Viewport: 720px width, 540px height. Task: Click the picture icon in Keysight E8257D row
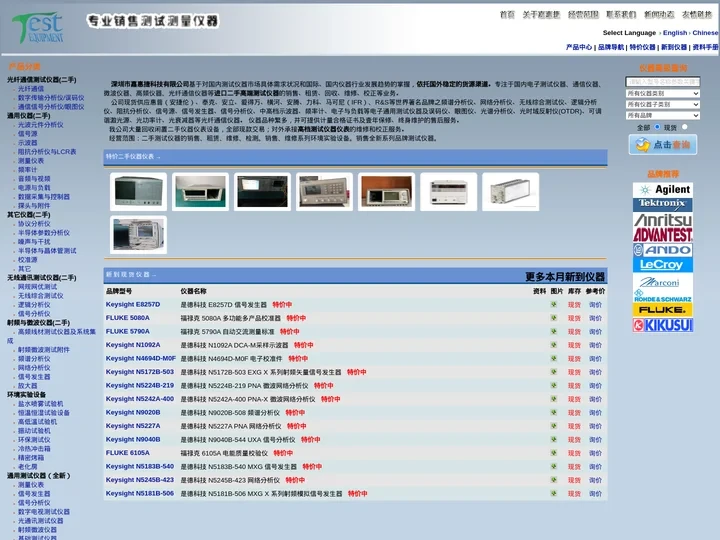[554, 304]
